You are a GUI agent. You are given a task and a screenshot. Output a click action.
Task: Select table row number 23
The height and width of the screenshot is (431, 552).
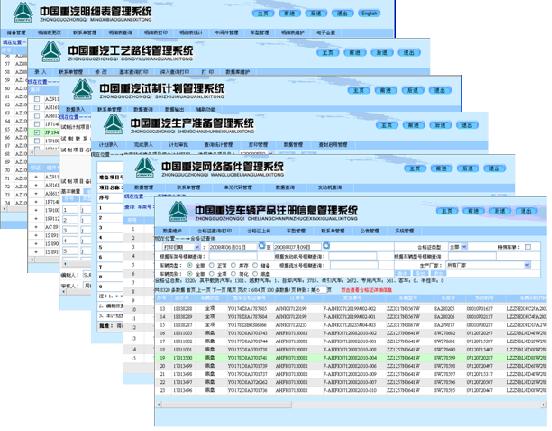[x=351, y=391]
